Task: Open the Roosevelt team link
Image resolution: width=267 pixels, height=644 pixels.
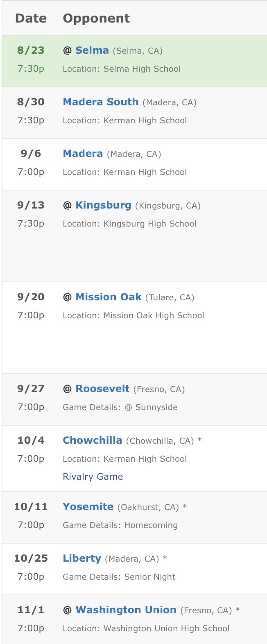Action: tap(102, 389)
